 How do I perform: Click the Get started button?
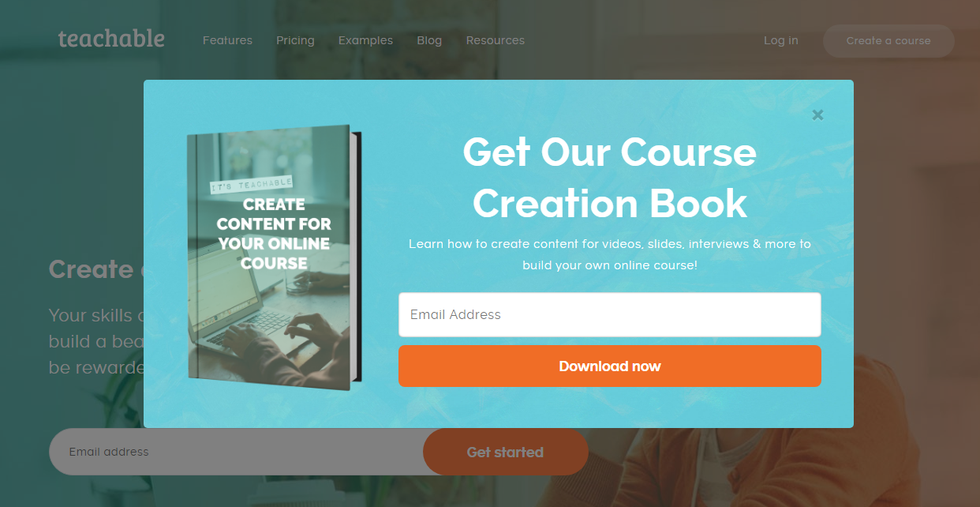(506, 452)
